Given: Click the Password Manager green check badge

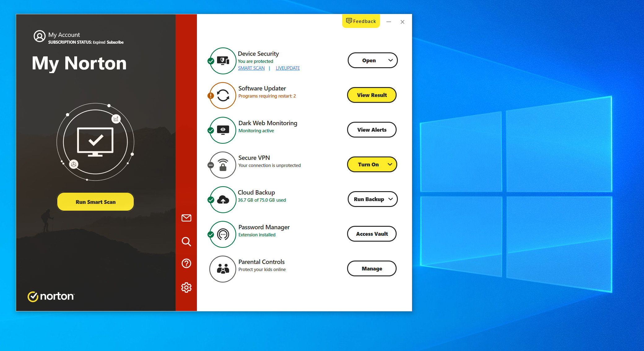Looking at the screenshot, I should click(x=211, y=235).
